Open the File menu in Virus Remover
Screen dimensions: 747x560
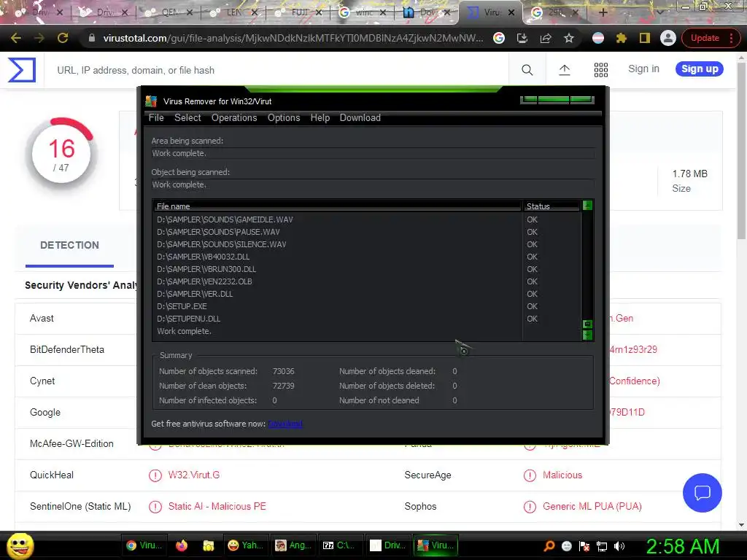[x=156, y=117]
